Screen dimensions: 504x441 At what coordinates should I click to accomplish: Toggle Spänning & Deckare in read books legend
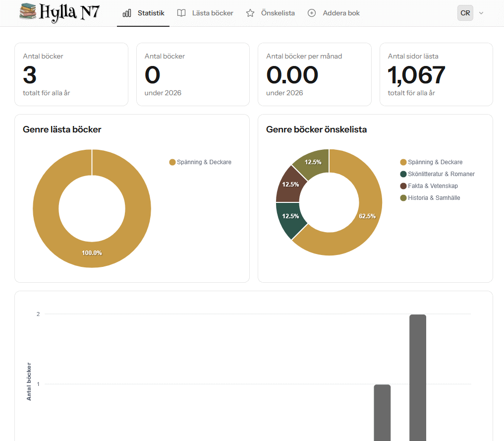pyautogui.click(x=204, y=162)
